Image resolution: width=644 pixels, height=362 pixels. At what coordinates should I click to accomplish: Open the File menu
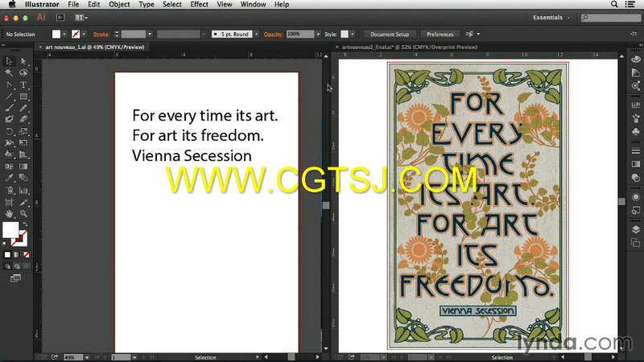73,5
